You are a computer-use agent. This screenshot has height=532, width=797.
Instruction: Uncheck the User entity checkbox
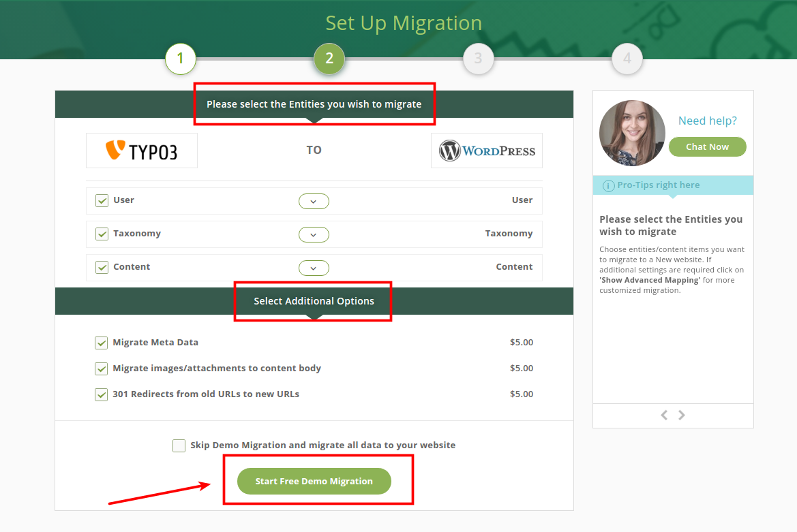[102, 200]
